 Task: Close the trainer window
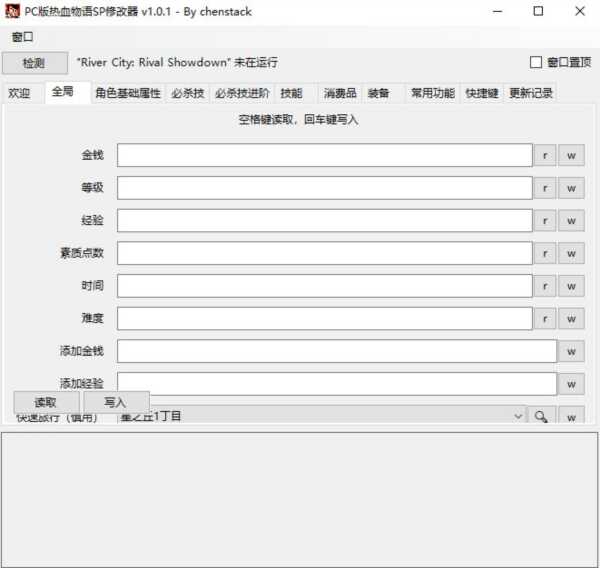[x=580, y=11]
